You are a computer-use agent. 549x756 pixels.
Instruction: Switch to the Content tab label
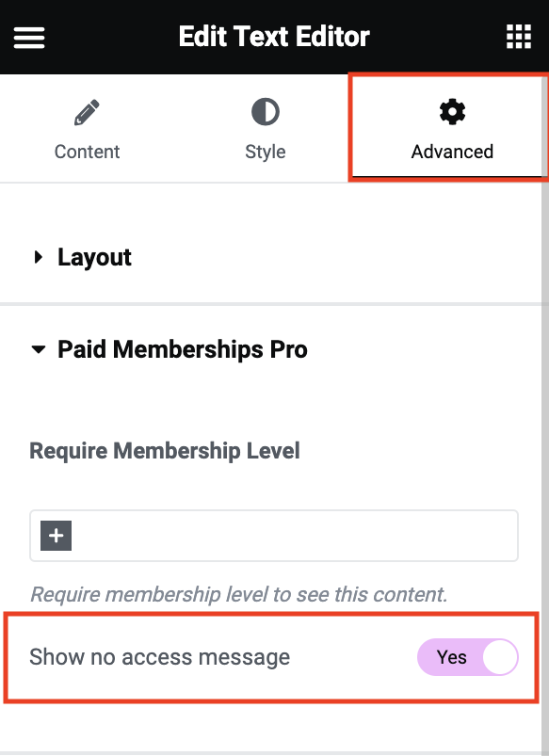[x=87, y=152]
